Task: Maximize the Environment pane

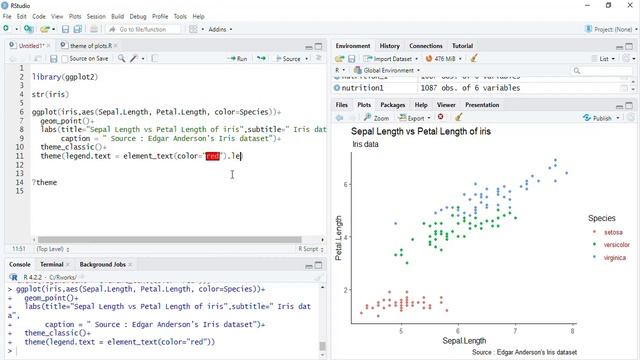Action: 629,46
